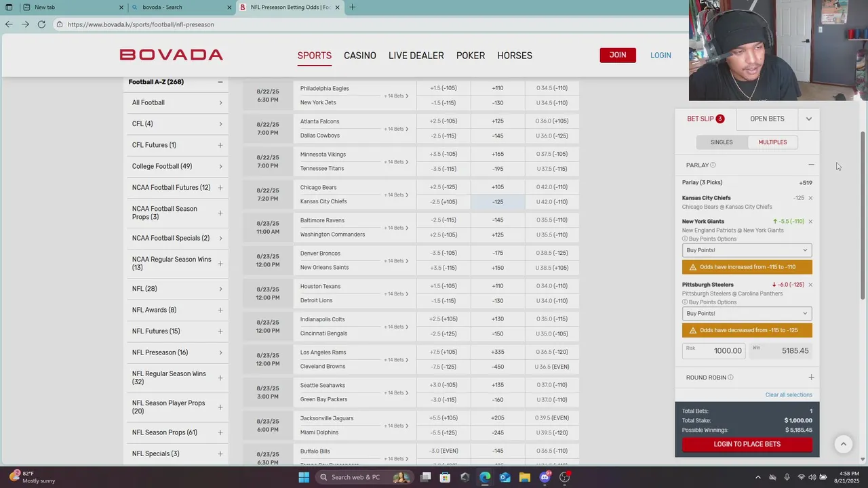Image resolution: width=868 pixels, height=488 pixels.
Task: Open '+14 Bets' for Falcons vs Cowboys
Action: point(396,129)
